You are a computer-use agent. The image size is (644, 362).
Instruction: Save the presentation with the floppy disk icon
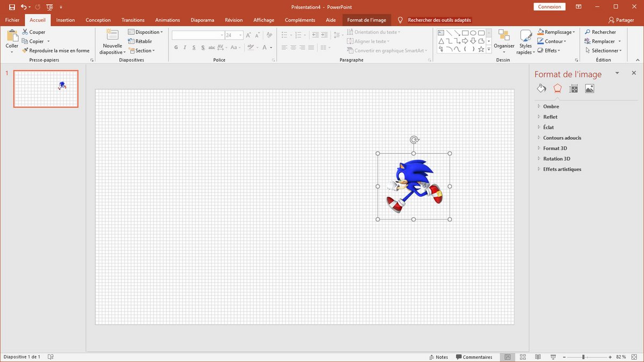click(12, 7)
